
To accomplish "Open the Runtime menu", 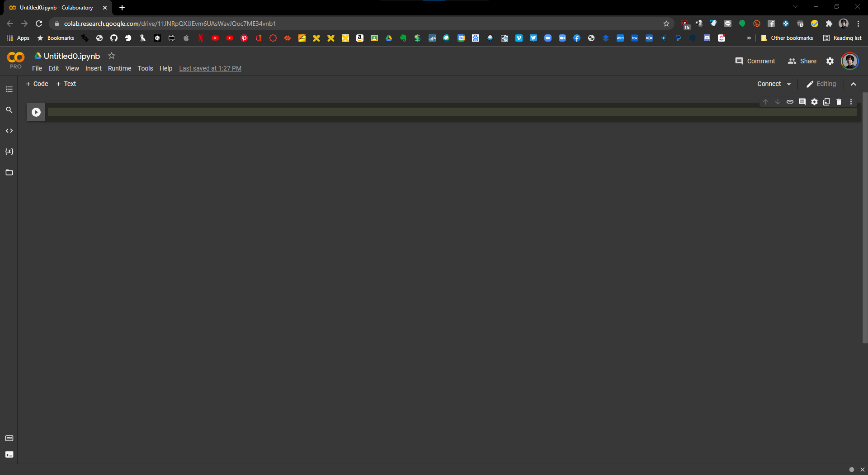I will (x=119, y=68).
